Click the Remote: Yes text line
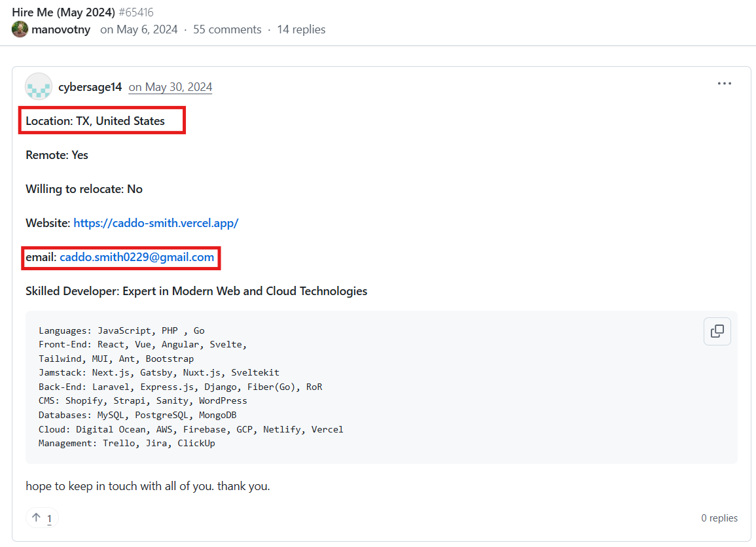This screenshot has width=756, height=547. coord(57,155)
